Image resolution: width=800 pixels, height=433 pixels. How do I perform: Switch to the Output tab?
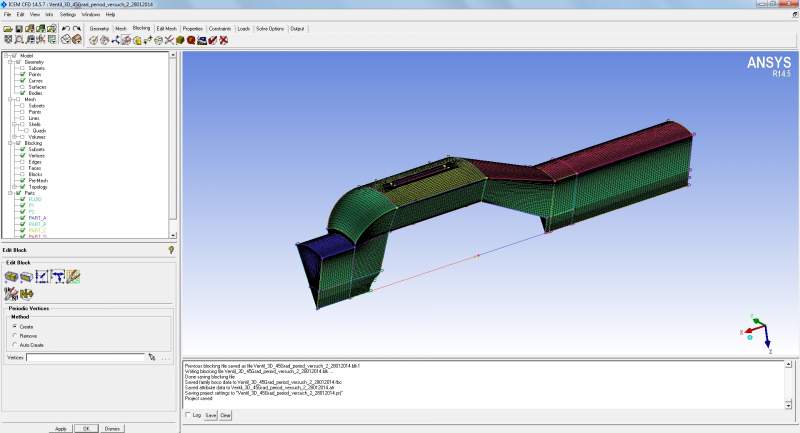[297, 29]
